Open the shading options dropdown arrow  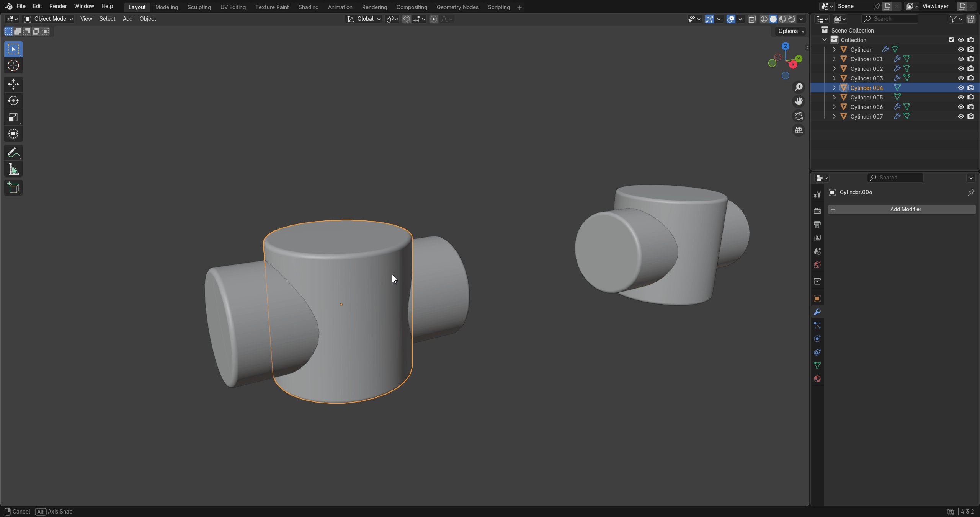point(801,19)
